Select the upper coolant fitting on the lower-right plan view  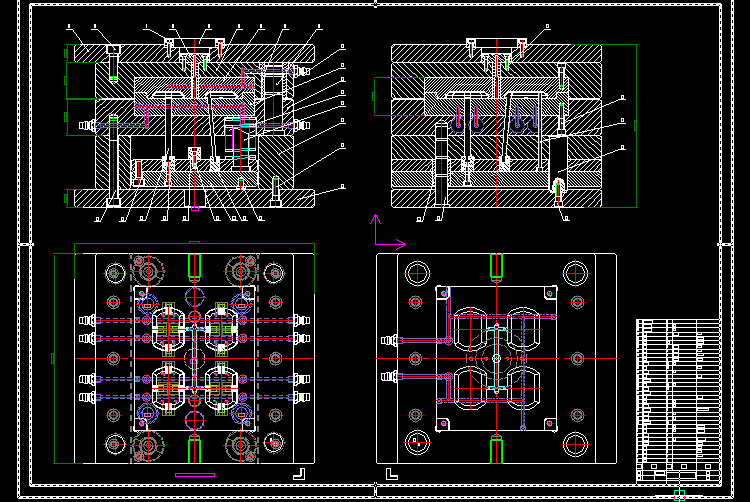click(389, 340)
